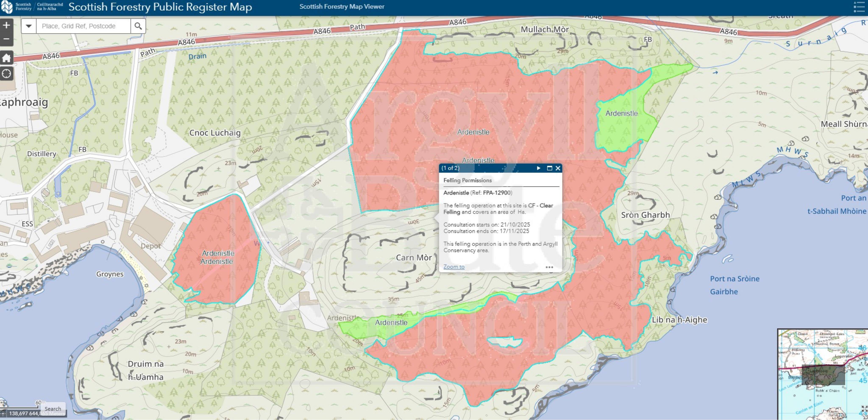The height and width of the screenshot is (420, 868).
Task: Click the Distillery map label
Action: (42, 154)
